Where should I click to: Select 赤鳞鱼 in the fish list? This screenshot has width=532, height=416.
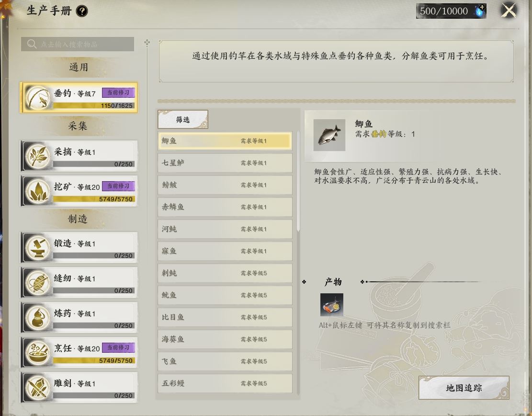(225, 207)
